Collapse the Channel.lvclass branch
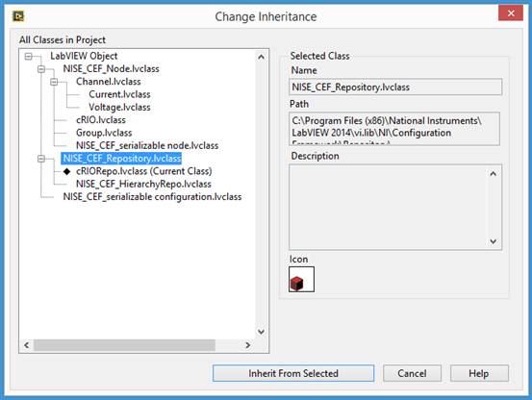The height and width of the screenshot is (400, 532). [x=54, y=82]
